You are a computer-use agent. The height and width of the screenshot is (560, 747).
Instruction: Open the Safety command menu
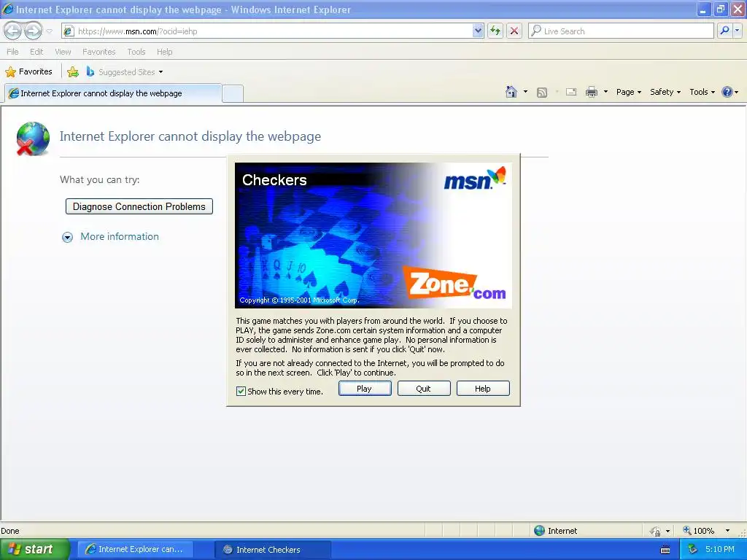[665, 92]
